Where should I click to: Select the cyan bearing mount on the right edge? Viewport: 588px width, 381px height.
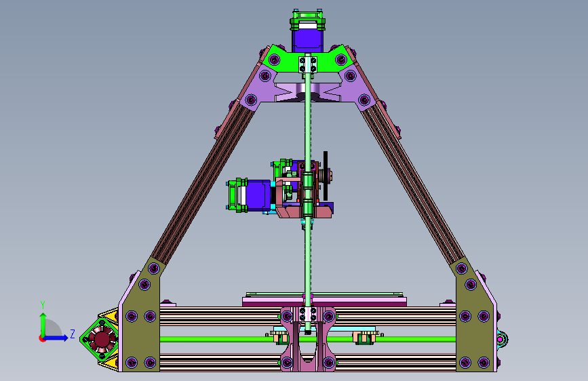[x=502, y=340]
